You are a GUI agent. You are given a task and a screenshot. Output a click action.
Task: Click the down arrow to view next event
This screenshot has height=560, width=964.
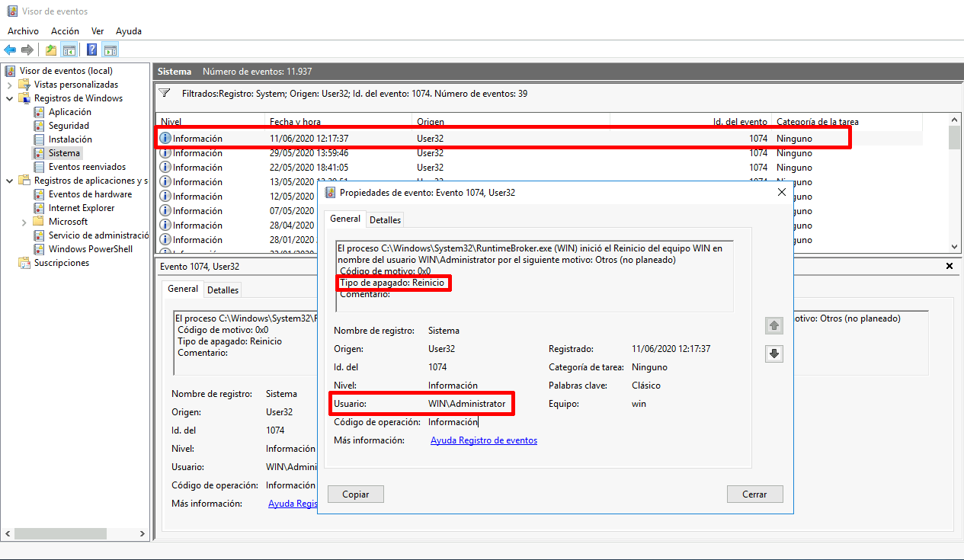coord(773,354)
